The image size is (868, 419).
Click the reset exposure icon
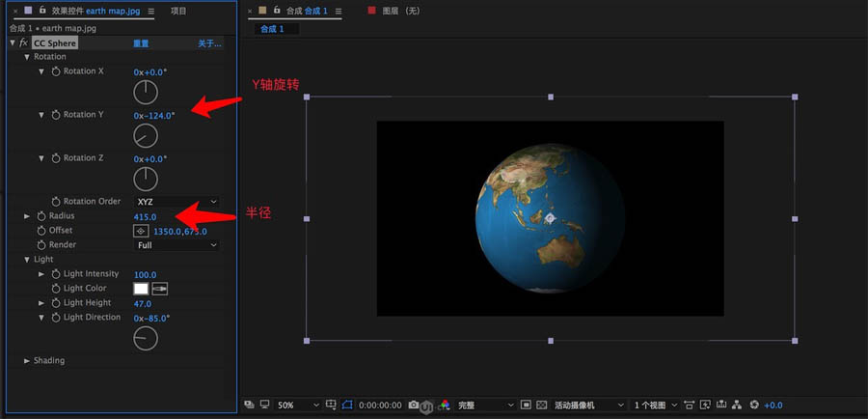(754, 405)
